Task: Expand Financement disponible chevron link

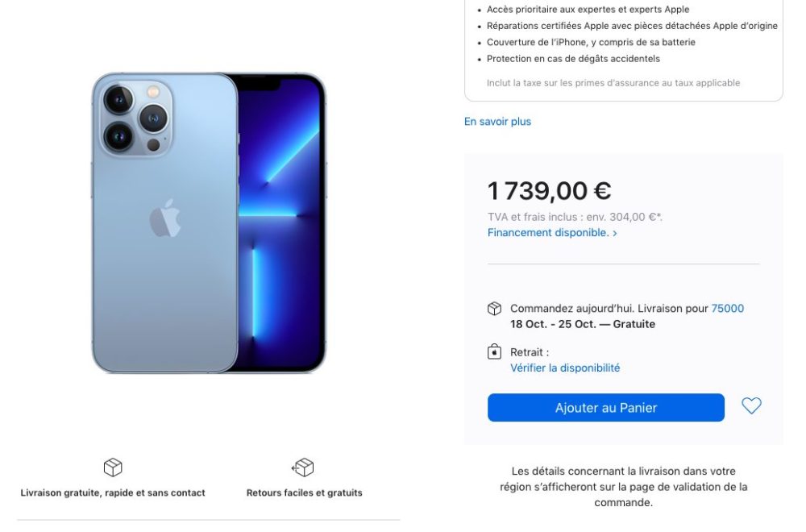Action: point(552,233)
